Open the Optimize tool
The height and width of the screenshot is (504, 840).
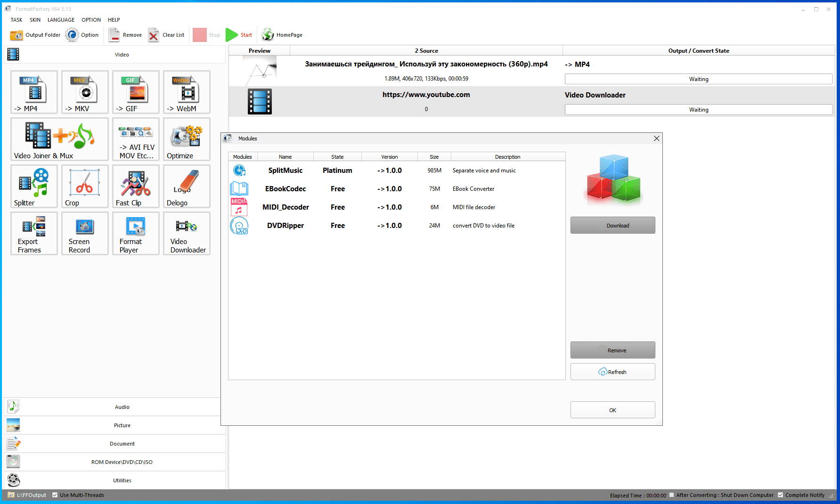coord(187,139)
